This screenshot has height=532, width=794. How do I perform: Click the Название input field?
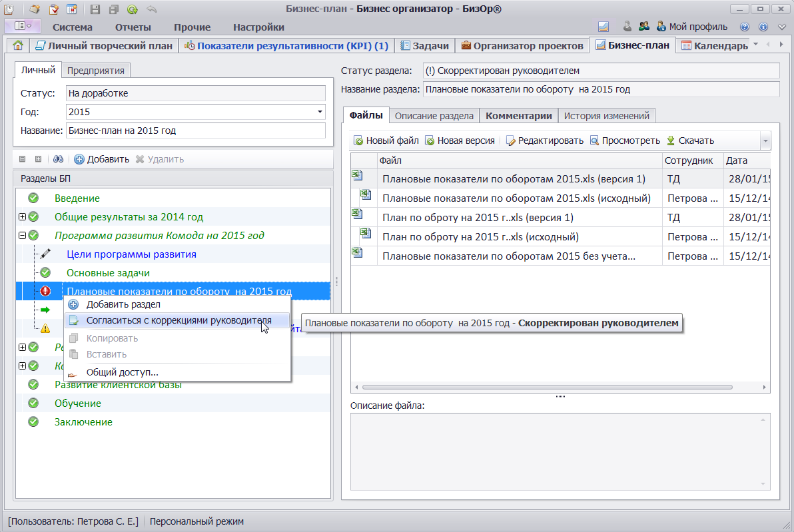[196, 131]
